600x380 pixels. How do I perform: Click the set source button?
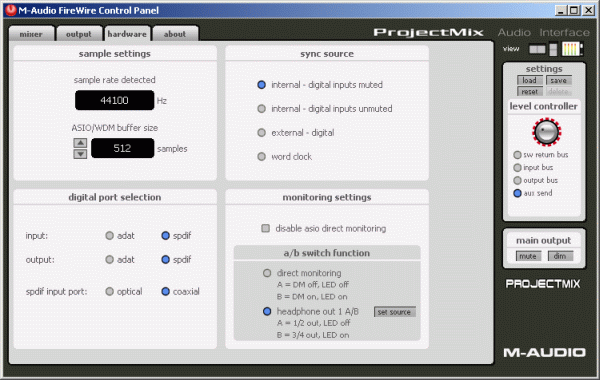395,312
